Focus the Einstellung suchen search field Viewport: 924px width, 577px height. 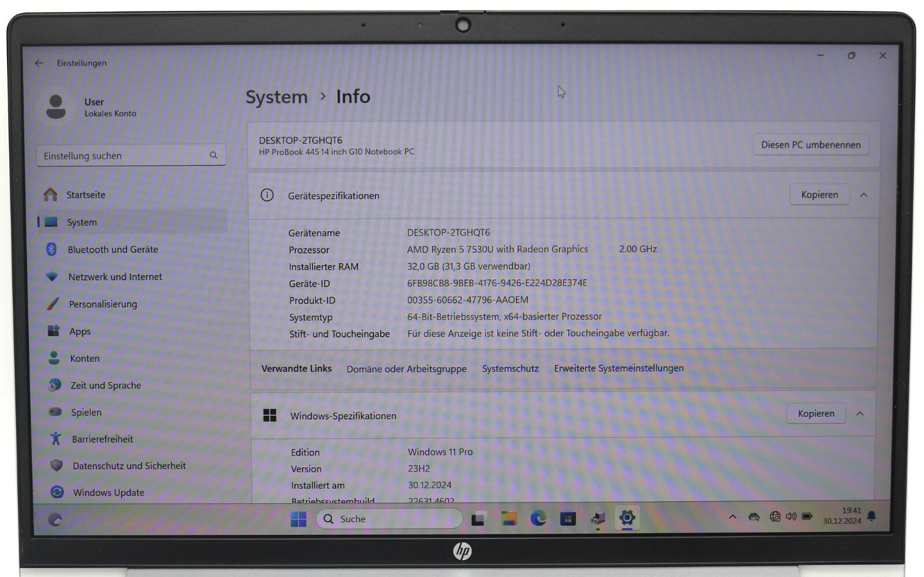[131, 155]
